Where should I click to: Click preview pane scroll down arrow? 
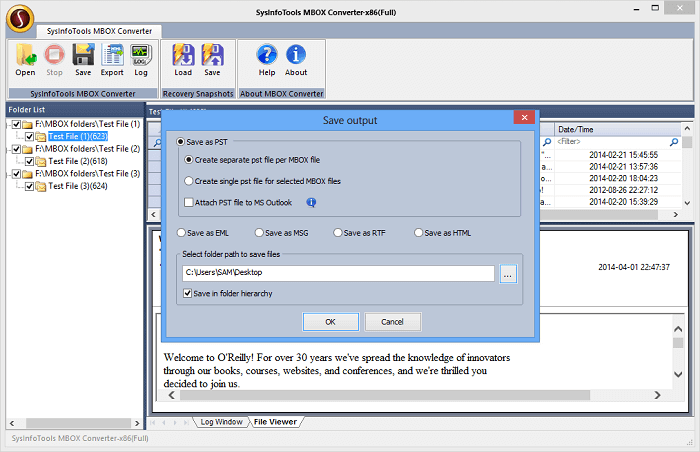tap(678, 374)
